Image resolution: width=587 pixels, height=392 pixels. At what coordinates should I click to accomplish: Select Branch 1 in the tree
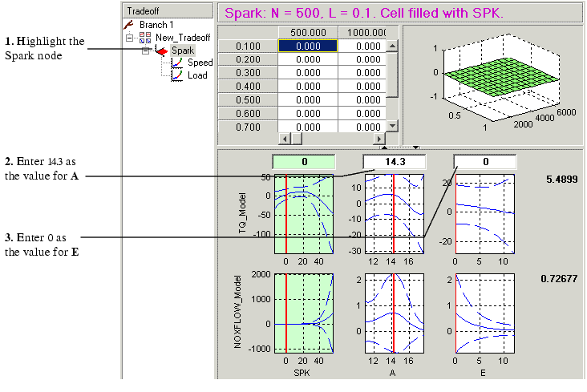click(x=156, y=25)
